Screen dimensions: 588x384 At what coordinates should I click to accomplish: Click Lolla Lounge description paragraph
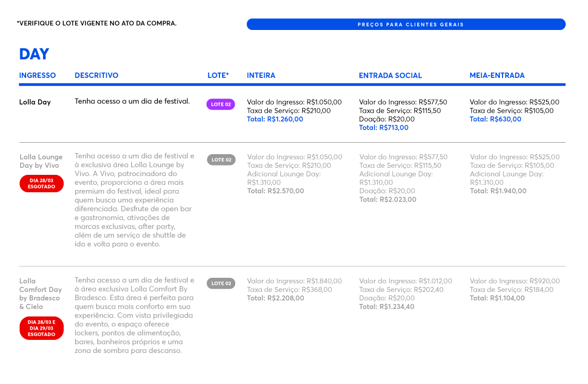coord(134,200)
